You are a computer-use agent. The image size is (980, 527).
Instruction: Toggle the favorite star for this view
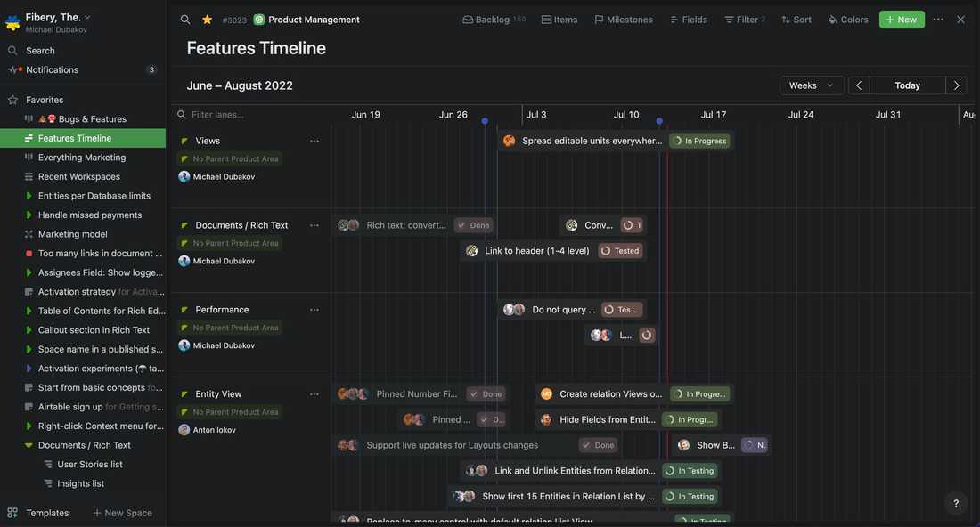[208, 20]
